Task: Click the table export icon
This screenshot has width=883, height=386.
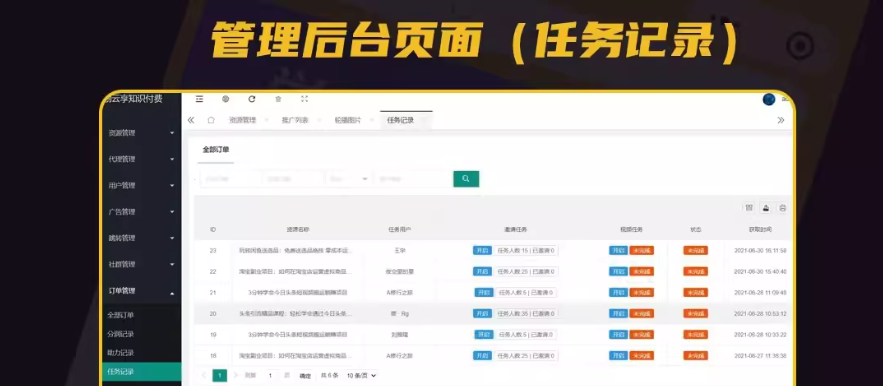Action: pyautogui.click(x=766, y=208)
